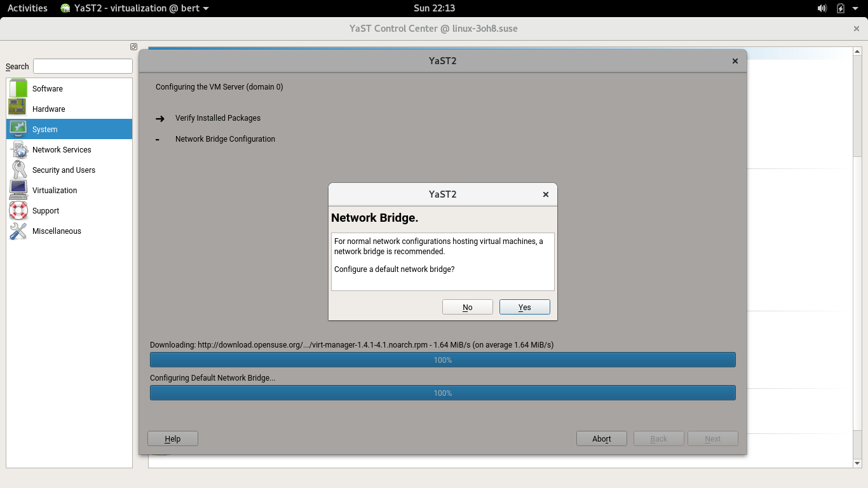Select System in the sidebar list
Screen dimensions: 868x488
click(69, 129)
